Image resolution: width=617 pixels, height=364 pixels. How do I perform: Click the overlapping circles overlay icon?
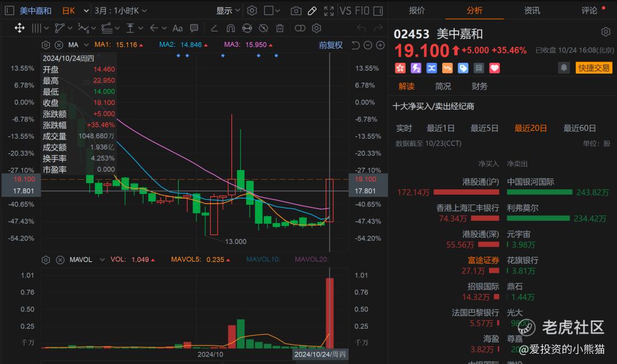click(300, 29)
